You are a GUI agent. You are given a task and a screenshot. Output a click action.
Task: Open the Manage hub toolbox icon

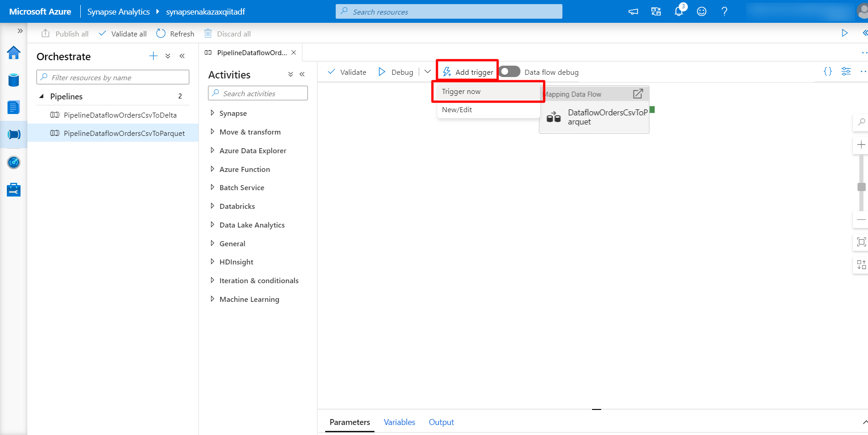pos(14,190)
